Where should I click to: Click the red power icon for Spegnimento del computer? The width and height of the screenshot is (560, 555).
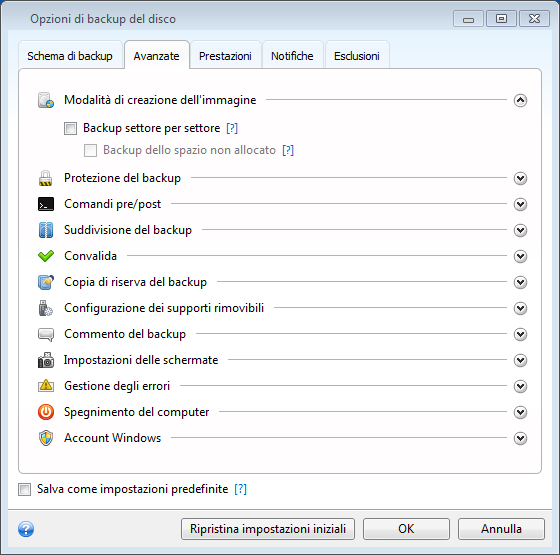click(x=46, y=412)
